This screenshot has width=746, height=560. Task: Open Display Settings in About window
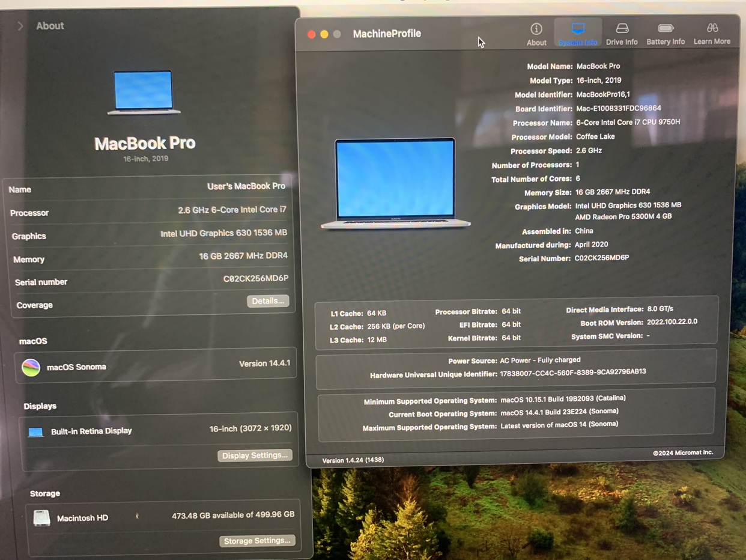255,455
